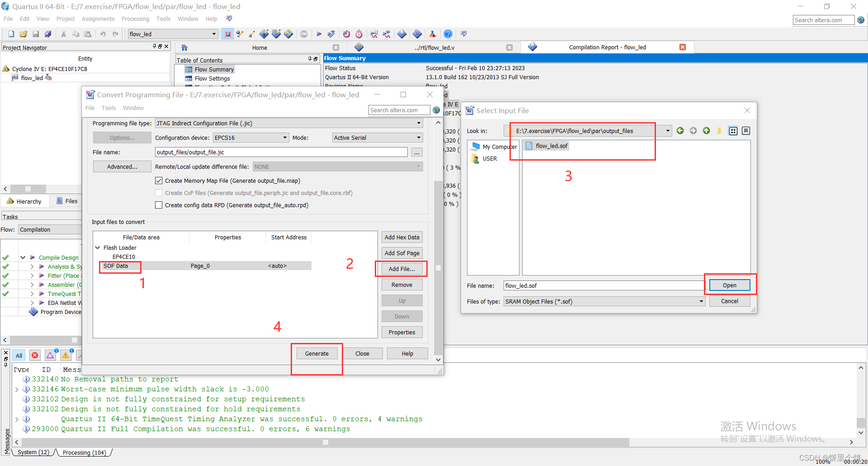This screenshot has width=868, height=466.
Task: Filter messages by yellow warning icon
Action: click(x=66, y=355)
